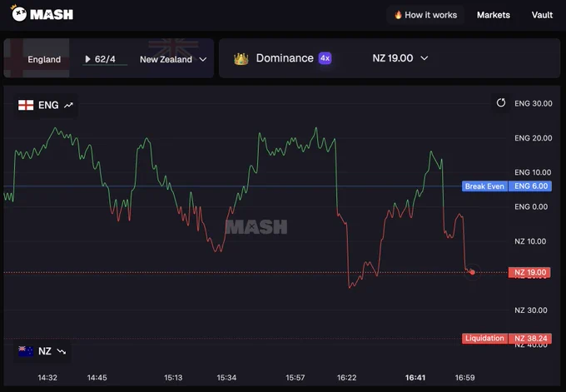The width and height of the screenshot is (566, 392).
Task: Click the 15:34 time label
Action: (x=226, y=378)
